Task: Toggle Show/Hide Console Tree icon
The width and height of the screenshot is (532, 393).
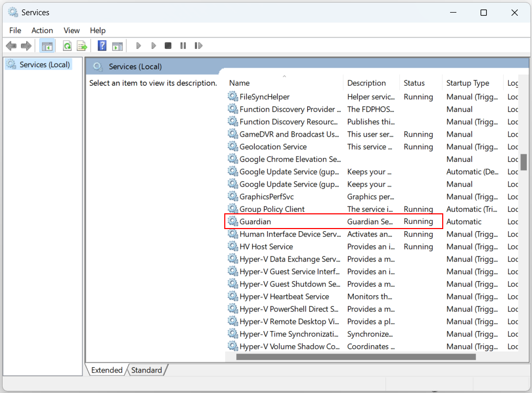Action: [47, 46]
